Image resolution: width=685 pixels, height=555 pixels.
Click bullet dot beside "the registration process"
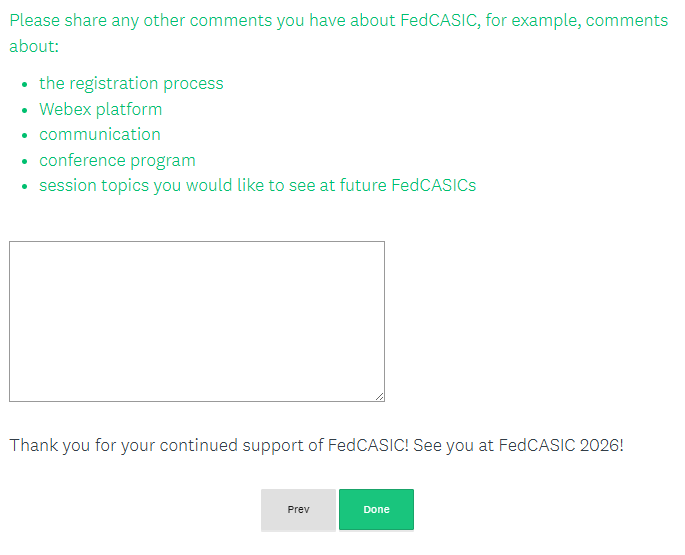point(23,84)
